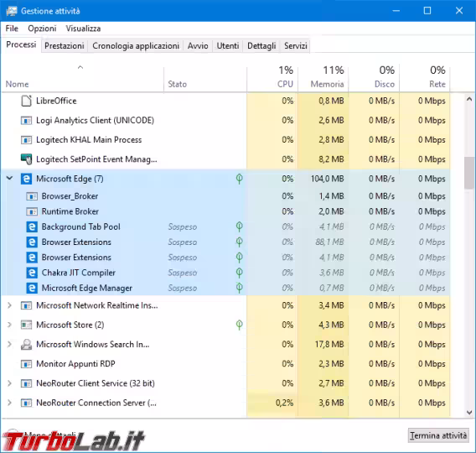Click the green leaf icon on Chakra JIT Compiler row
The height and width of the screenshot is (453, 476).
tap(239, 273)
